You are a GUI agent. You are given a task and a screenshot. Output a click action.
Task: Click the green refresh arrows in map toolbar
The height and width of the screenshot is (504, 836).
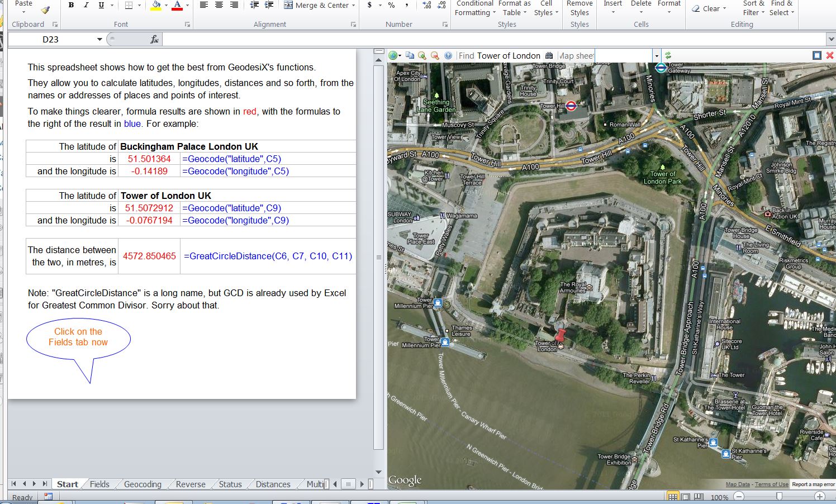point(668,55)
